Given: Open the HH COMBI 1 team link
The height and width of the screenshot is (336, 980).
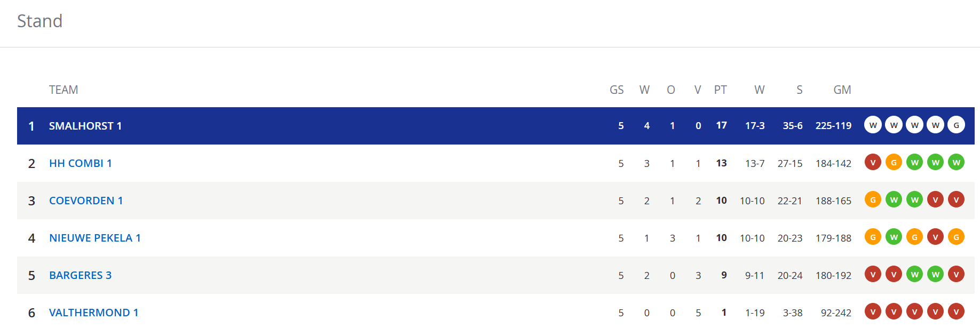Looking at the screenshot, I should tap(81, 163).
